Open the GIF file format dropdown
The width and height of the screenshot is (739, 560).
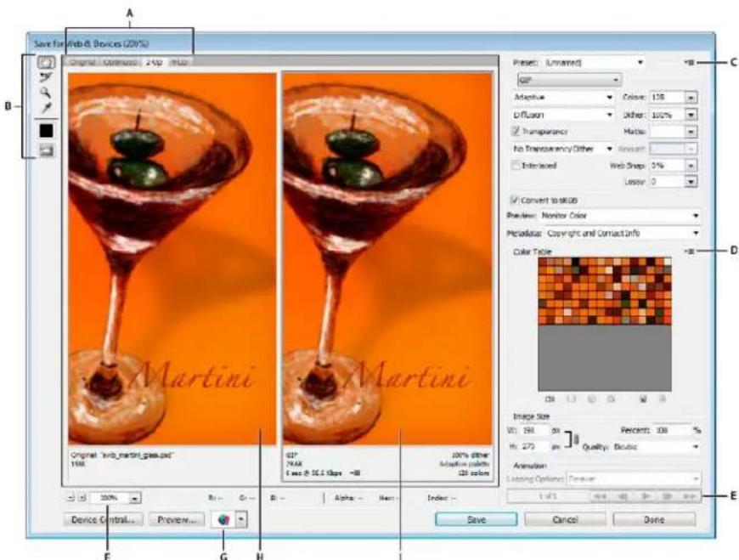[x=569, y=80]
